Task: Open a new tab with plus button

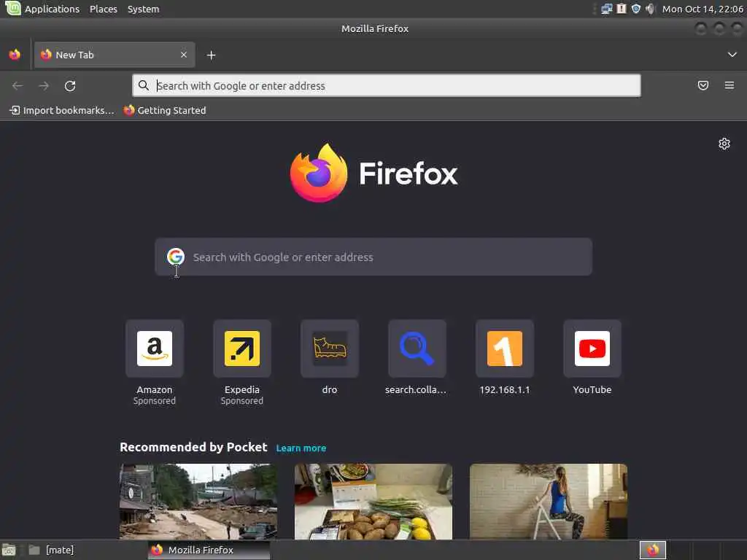Action: (211, 55)
